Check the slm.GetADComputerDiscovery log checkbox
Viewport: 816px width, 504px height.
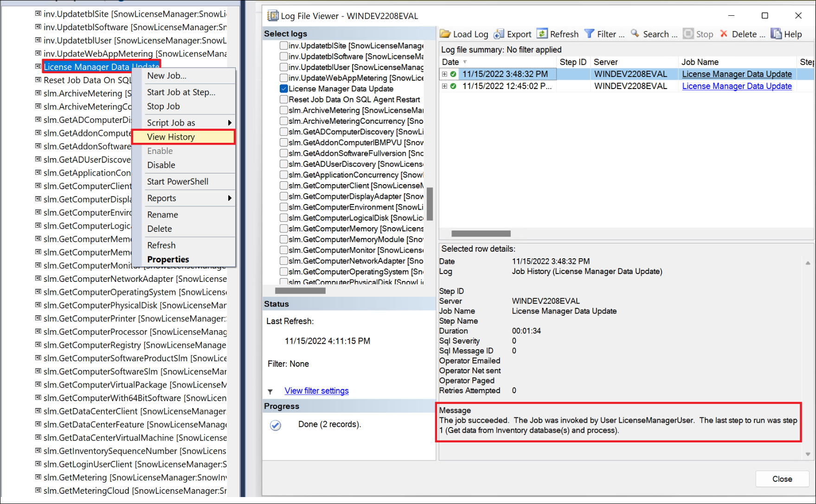pyautogui.click(x=284, y=132)
